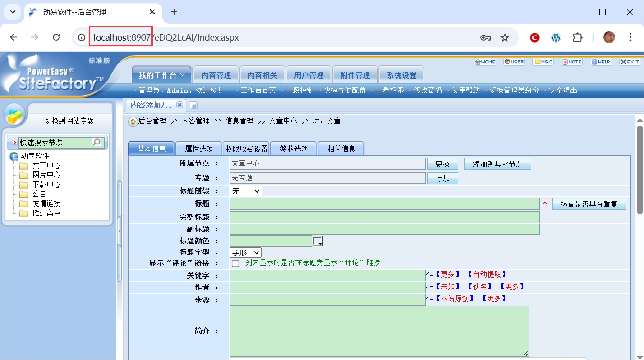Toggle the 显示评论链接 checkbox
Image resolution: width=644 pixels, height=360 pixels.
235,263
